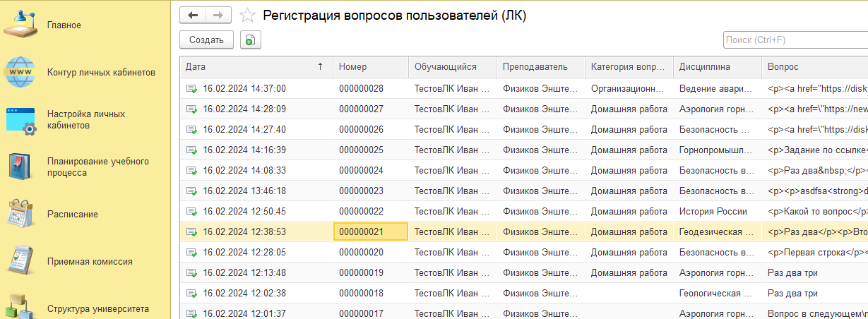Open the Расписание calendar icon

pyautogui.click(x=21, y=214)
